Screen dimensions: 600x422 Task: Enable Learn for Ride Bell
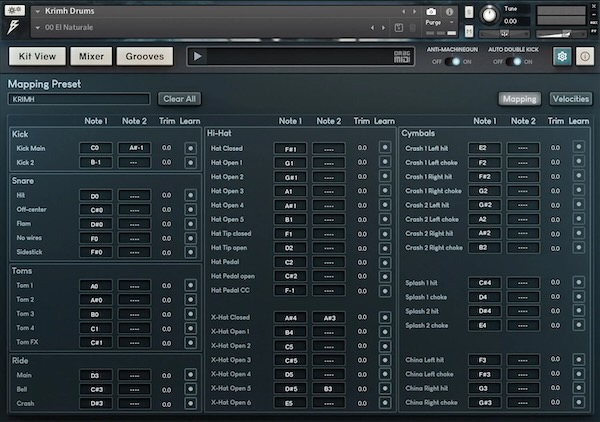tap(190, 389)
